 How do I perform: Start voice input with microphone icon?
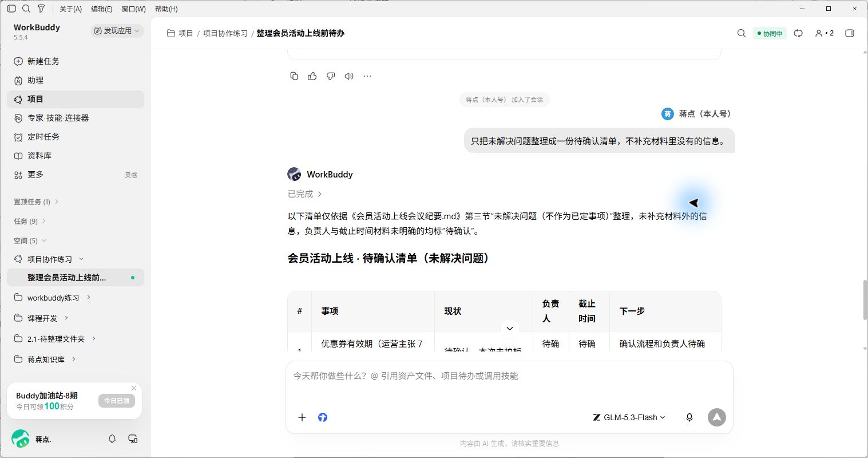[x=689, y=417]
